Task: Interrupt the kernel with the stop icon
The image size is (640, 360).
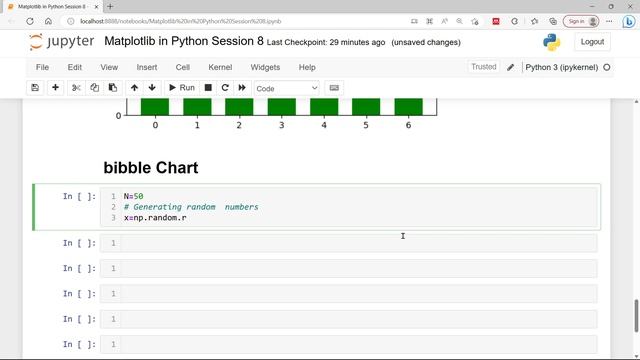Action: pos(208,88)
